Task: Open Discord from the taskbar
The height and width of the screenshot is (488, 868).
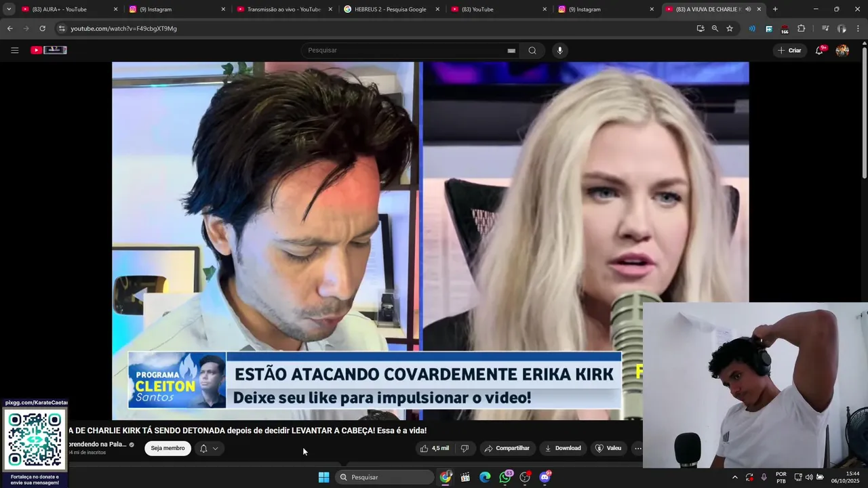Action: pyautogui.click(x=545, y=477)
